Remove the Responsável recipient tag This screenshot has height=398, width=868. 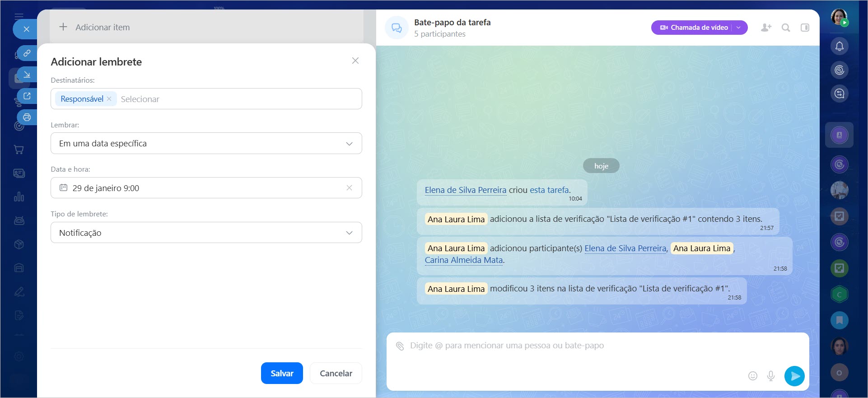coord(109,99)
